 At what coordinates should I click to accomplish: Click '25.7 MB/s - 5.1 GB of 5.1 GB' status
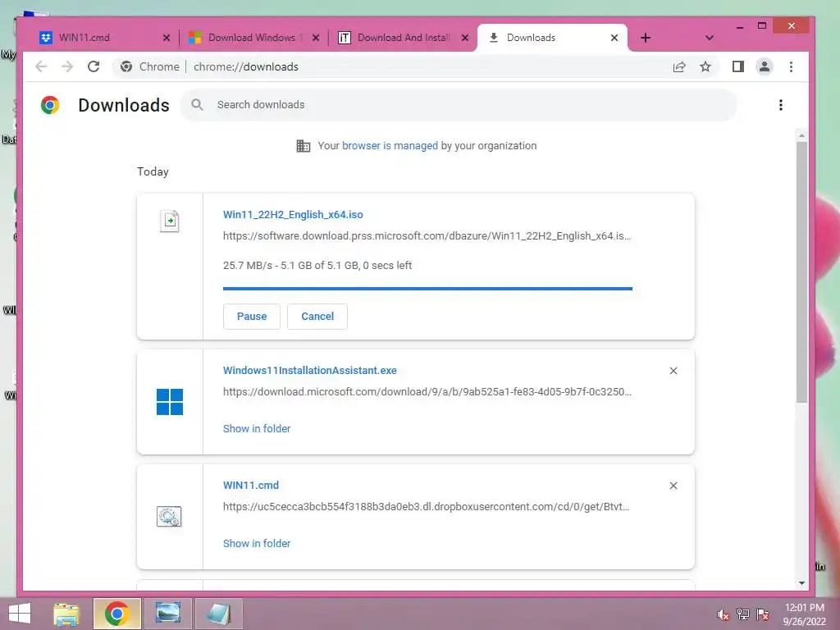(x=317, y=265)
